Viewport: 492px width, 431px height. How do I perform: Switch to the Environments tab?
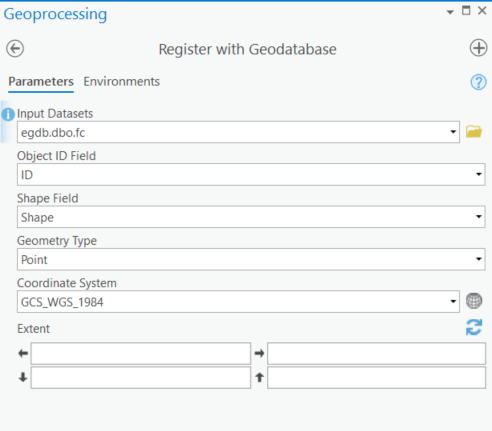(122, 82)
